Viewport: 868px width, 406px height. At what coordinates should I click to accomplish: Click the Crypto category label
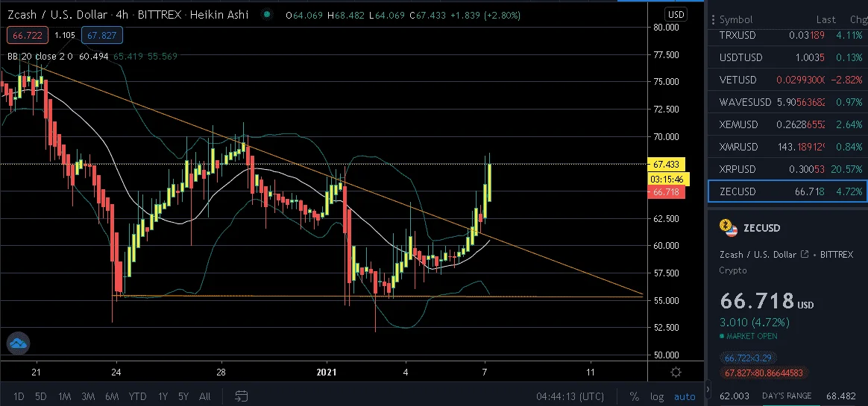coord(733,270)
